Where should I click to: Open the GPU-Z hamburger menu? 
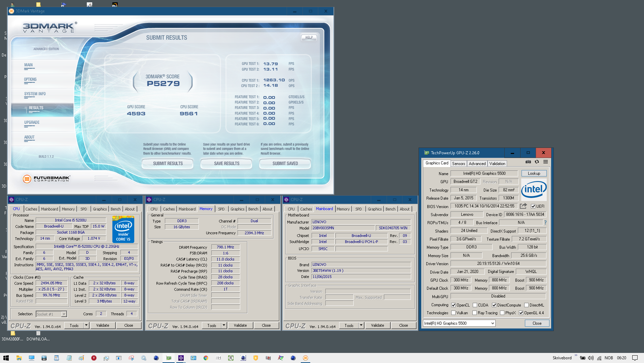(545, 162)
